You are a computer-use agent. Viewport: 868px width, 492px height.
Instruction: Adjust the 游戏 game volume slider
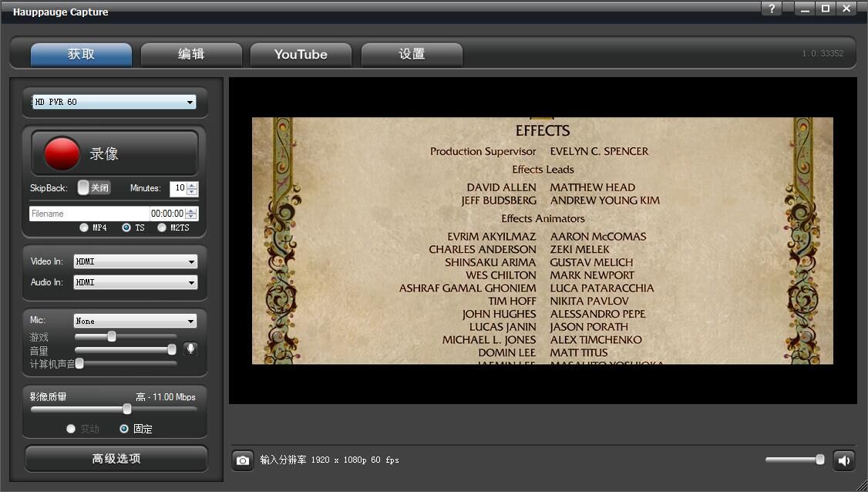(x=126, y=336)
